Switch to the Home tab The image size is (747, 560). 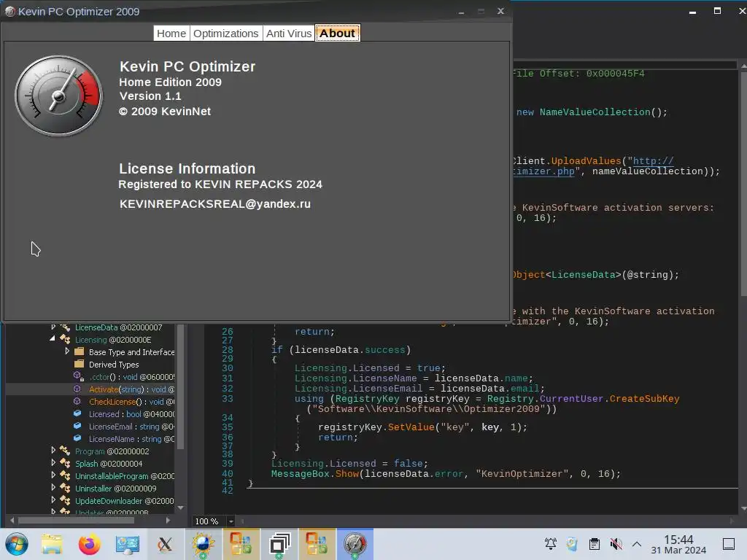pos(171,34)
